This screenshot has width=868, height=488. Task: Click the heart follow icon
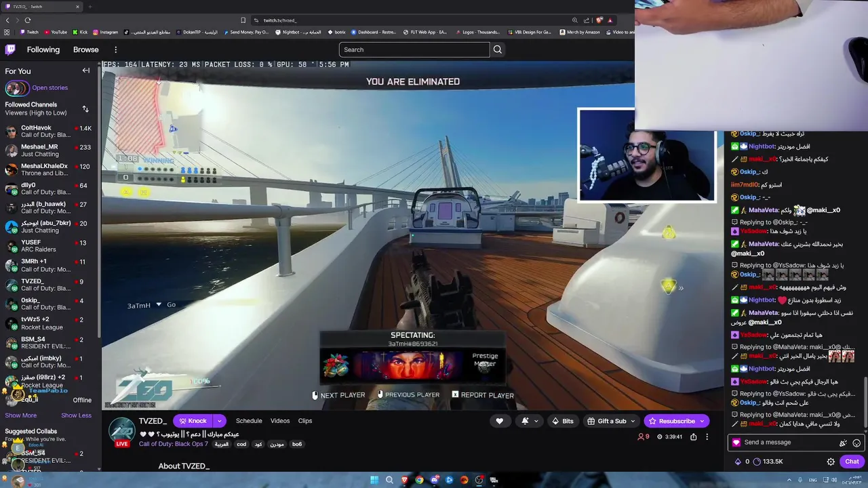click(500, 421)
